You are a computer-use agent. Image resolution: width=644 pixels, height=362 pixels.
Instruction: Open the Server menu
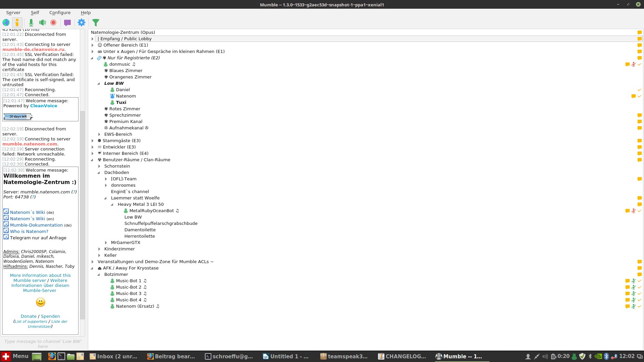[13, 12]
